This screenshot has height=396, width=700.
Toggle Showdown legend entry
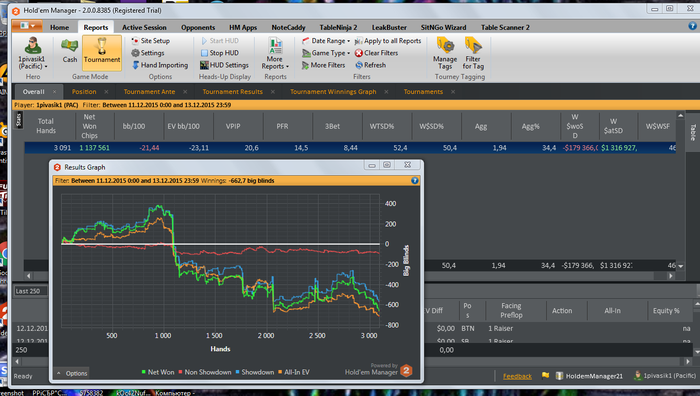[254, 372]
